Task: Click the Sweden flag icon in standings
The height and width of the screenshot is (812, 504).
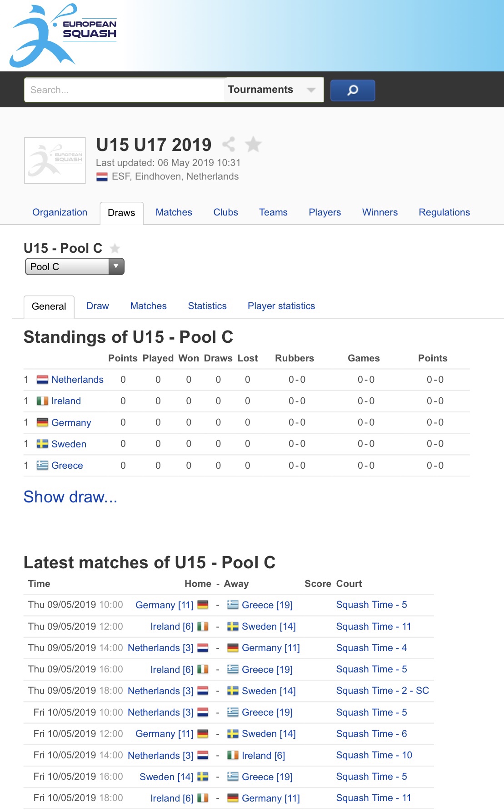Action: [42, 444]
